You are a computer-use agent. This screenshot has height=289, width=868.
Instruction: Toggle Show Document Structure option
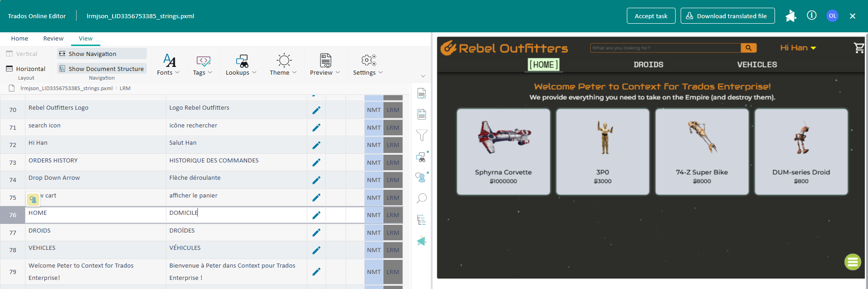pos(102,69)
